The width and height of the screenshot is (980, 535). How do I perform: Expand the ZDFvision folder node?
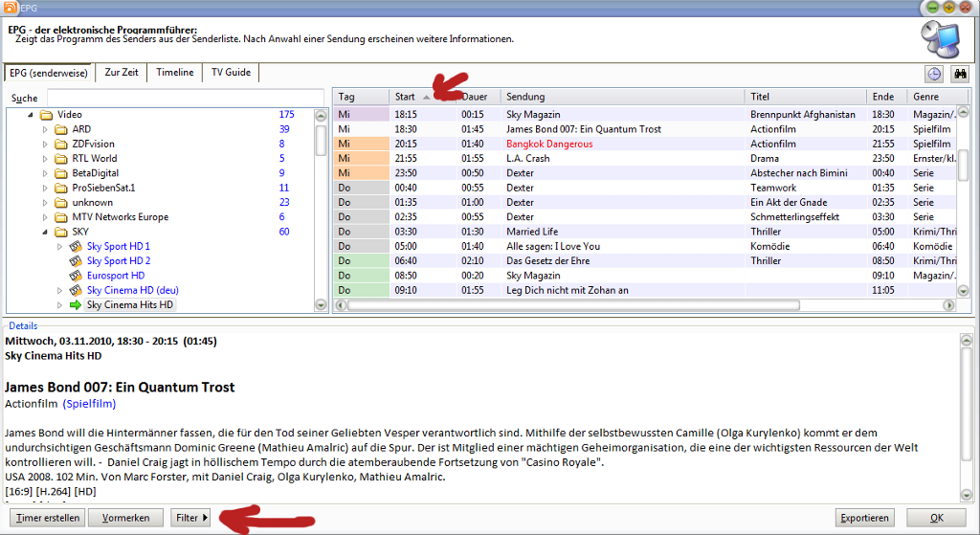(x=44, y=144)
